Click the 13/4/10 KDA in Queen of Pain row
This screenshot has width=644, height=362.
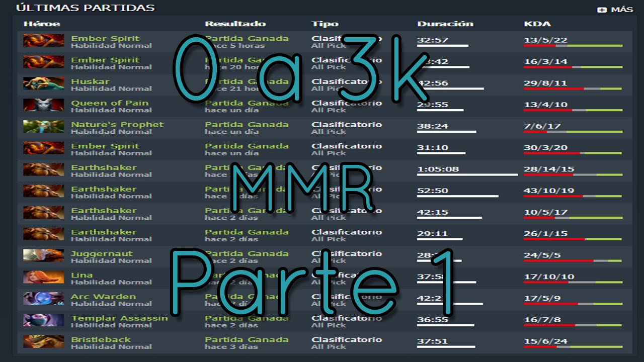[x=545, y=105]
